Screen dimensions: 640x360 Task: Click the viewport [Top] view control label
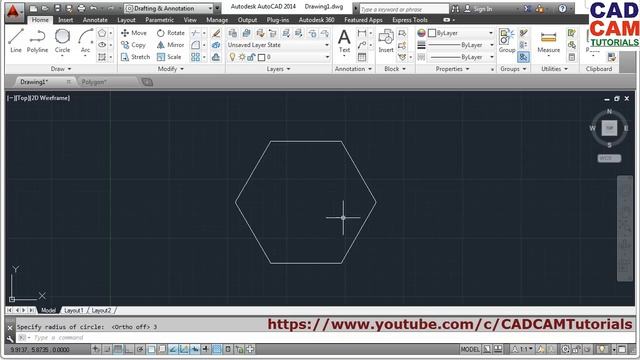[x=22, y=98]
